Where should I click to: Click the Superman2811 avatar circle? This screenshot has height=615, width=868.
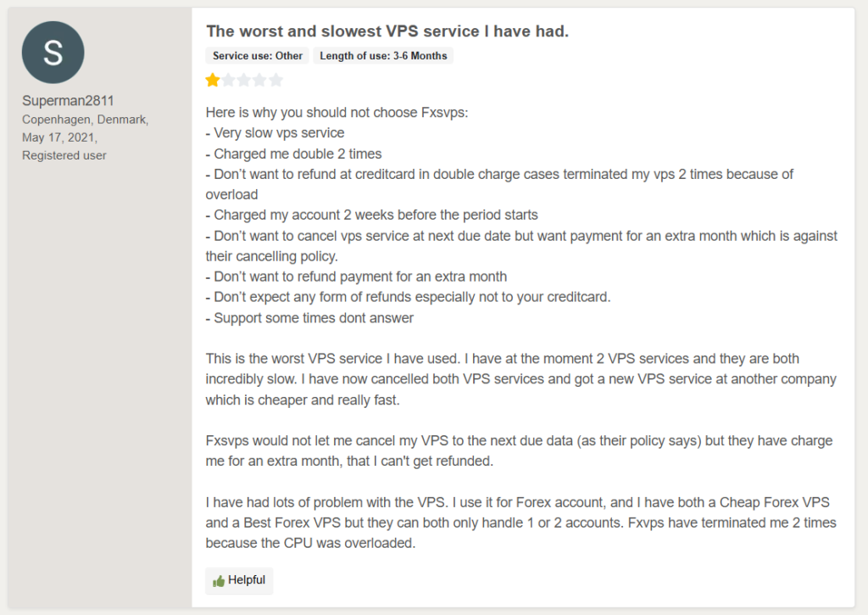53,53
